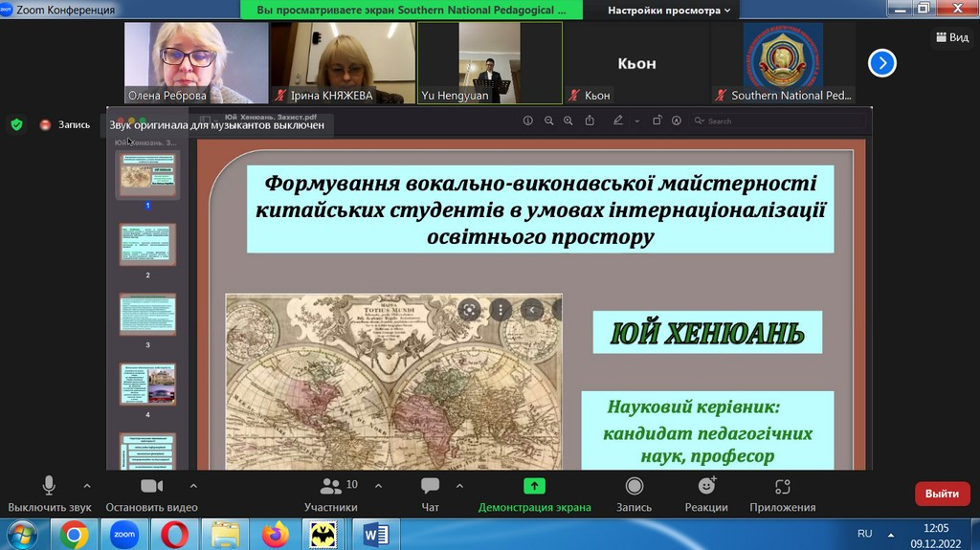Select Кьон participant tile
The width and height of the screenshot is (980, 550).
pyautogui.click(x=636, y=63)
